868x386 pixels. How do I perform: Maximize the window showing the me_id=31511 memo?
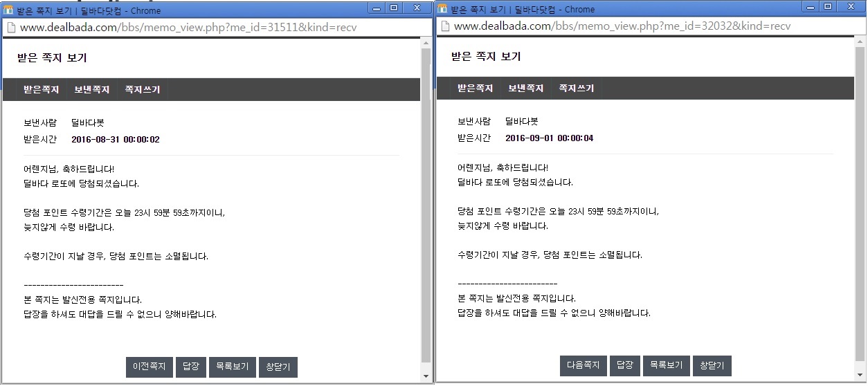[x=394, y=8]
